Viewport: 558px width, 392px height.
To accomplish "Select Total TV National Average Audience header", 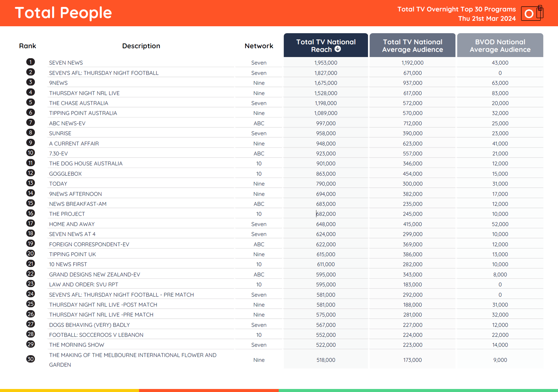I will pyautogui.click(x=412, y=46).
